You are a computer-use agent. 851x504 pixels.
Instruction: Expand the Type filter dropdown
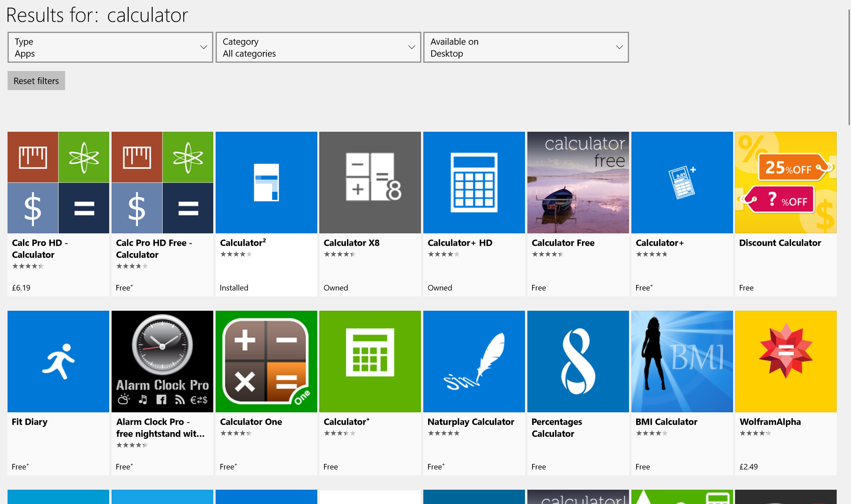tap(110, 47)
